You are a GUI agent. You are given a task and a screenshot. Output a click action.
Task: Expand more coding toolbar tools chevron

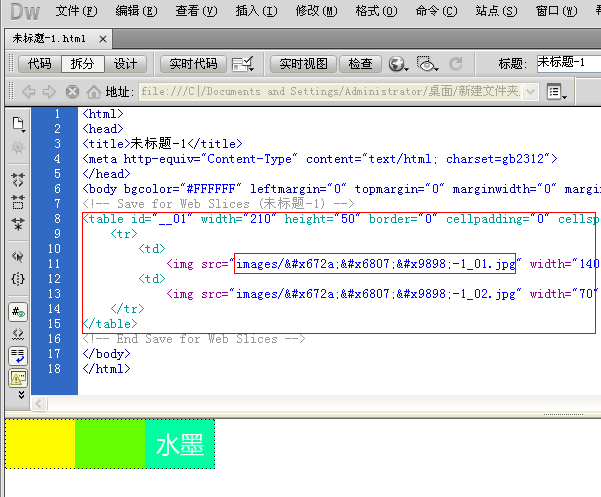pyautogui.click(x=21, y=395)
